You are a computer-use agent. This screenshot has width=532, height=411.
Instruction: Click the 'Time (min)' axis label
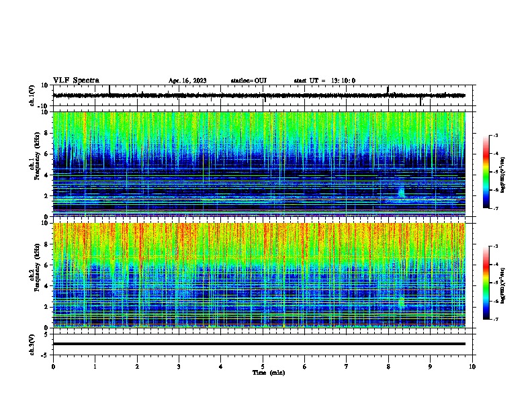click(x=269, y=373)
